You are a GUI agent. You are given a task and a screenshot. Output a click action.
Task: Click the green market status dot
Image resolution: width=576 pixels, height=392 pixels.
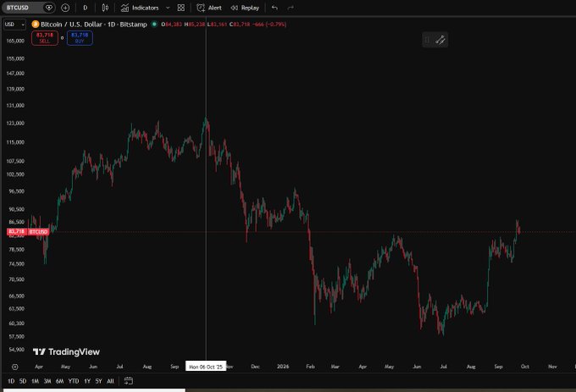pos(154,25)
